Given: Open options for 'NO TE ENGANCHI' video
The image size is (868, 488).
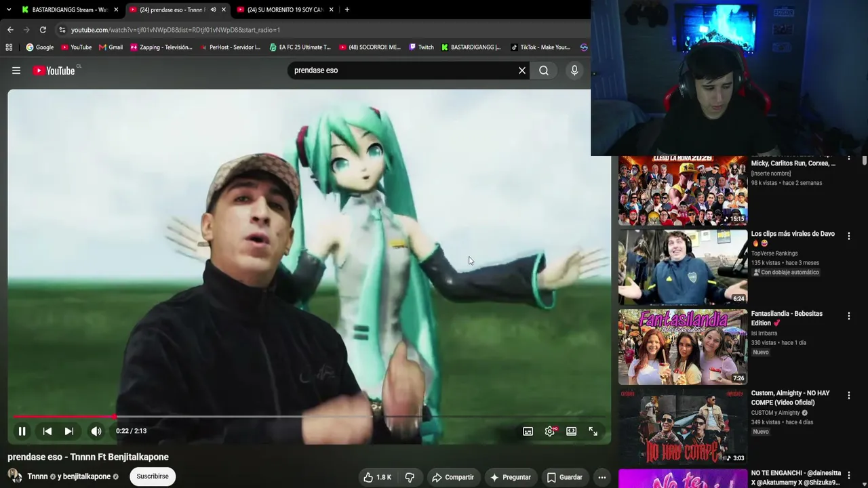Looking at the screenshot, I should coord(848,476).
